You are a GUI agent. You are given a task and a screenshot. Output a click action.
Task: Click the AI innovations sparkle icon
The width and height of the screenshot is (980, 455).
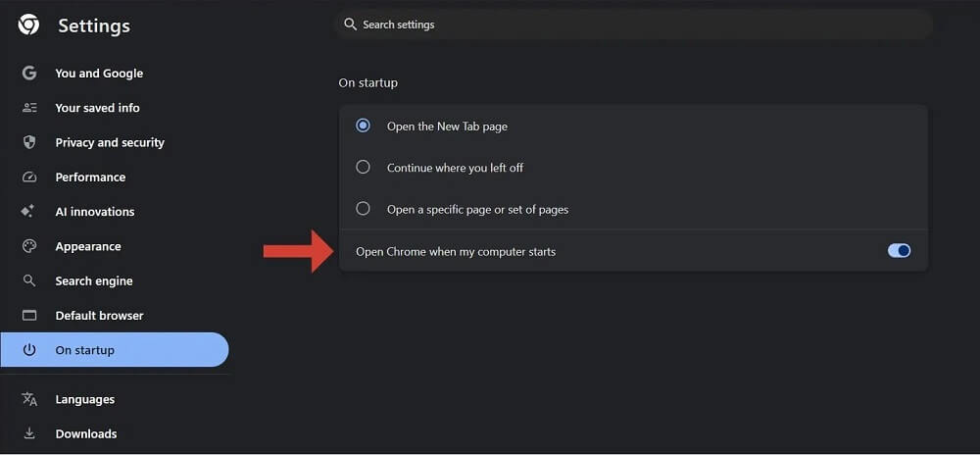28,212
